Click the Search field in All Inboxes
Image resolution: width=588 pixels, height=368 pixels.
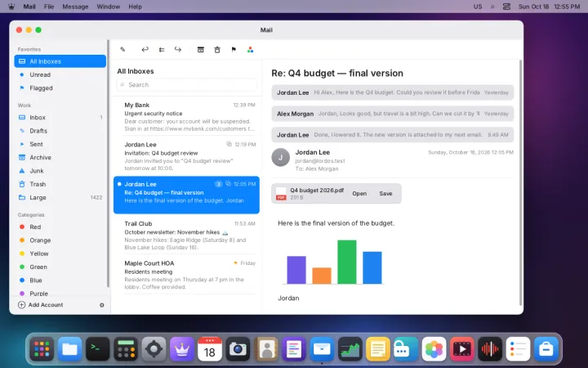pos(186,85)
